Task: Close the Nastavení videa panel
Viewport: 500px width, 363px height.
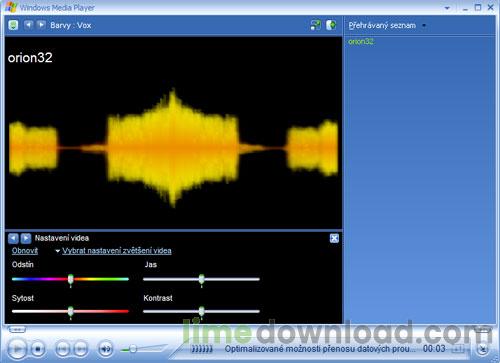Action: tap(334, 238)
